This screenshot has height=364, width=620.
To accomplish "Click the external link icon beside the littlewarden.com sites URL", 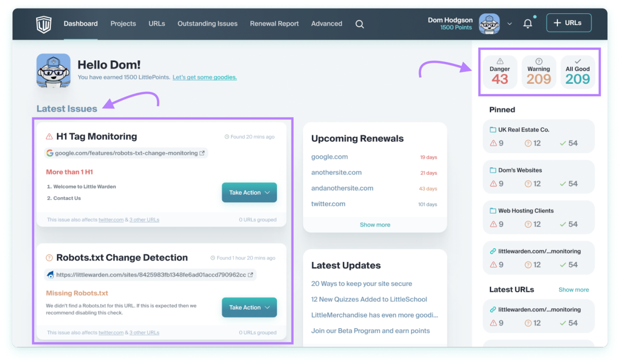I will click(250, 275).
